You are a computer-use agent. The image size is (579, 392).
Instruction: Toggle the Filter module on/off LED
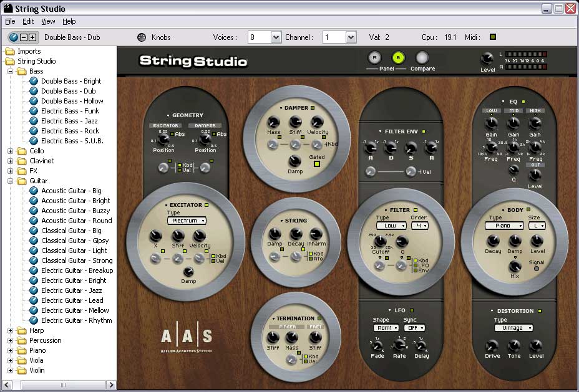coord(416,210)
